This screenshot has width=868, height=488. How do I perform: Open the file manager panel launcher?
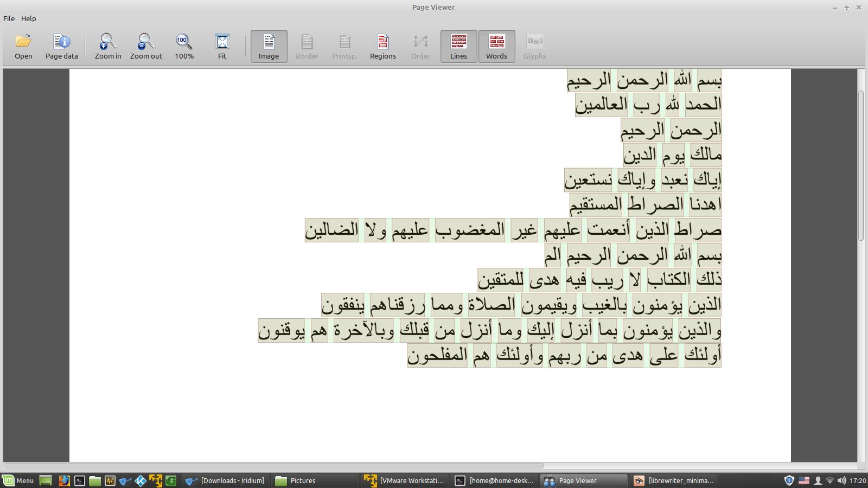tap(95, 480)
